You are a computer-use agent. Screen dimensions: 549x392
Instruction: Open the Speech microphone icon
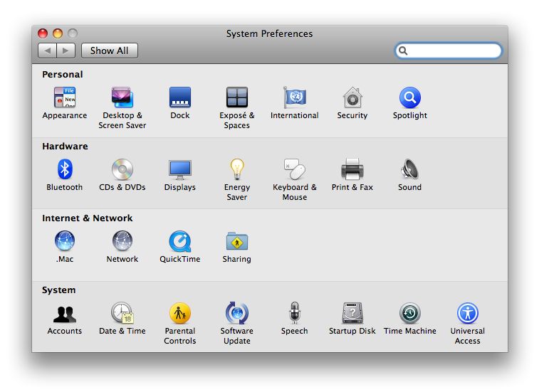point(295,312)
